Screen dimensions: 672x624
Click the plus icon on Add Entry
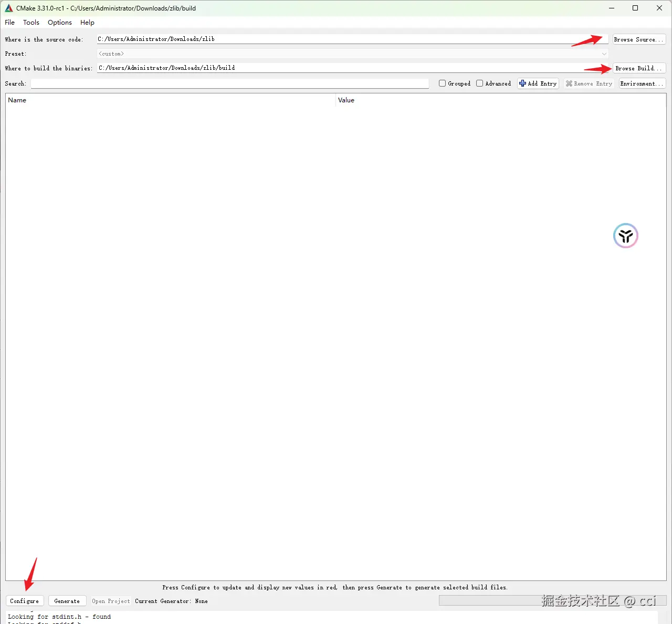tap(522, 83)
